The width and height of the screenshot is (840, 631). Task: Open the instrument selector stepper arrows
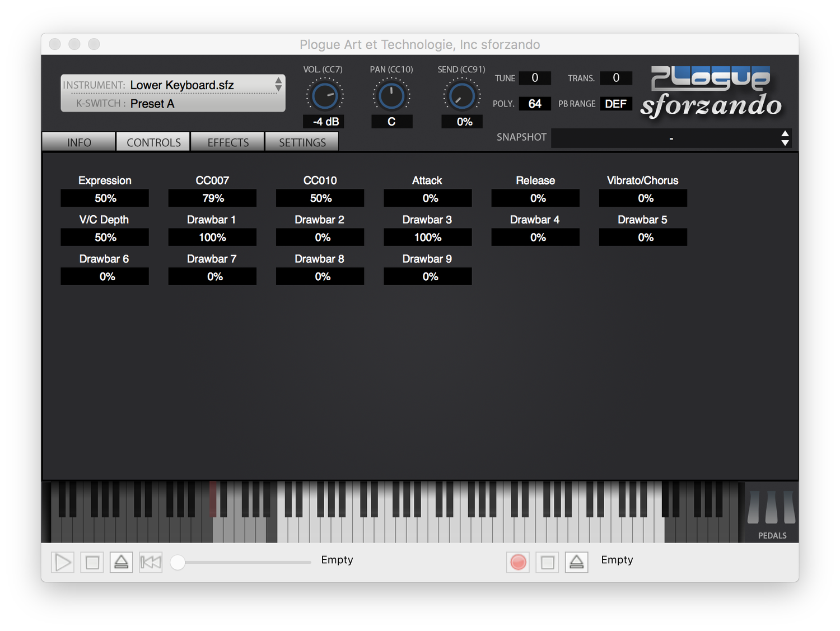(278, 85)
